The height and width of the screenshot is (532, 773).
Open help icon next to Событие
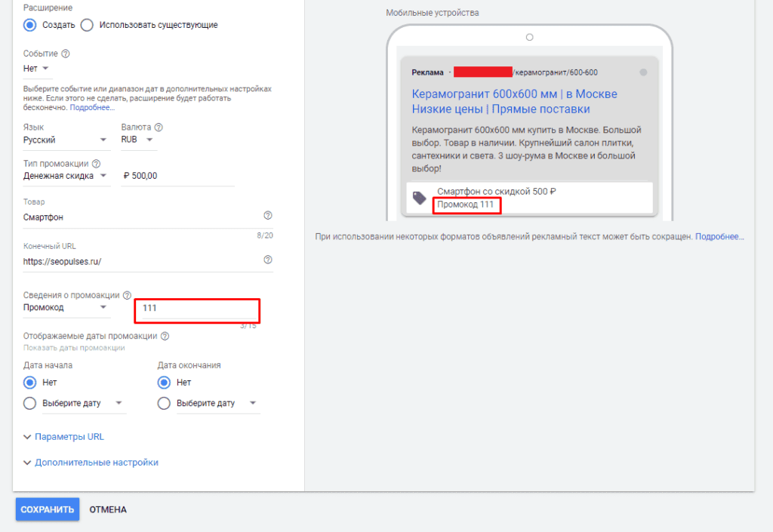65,53
